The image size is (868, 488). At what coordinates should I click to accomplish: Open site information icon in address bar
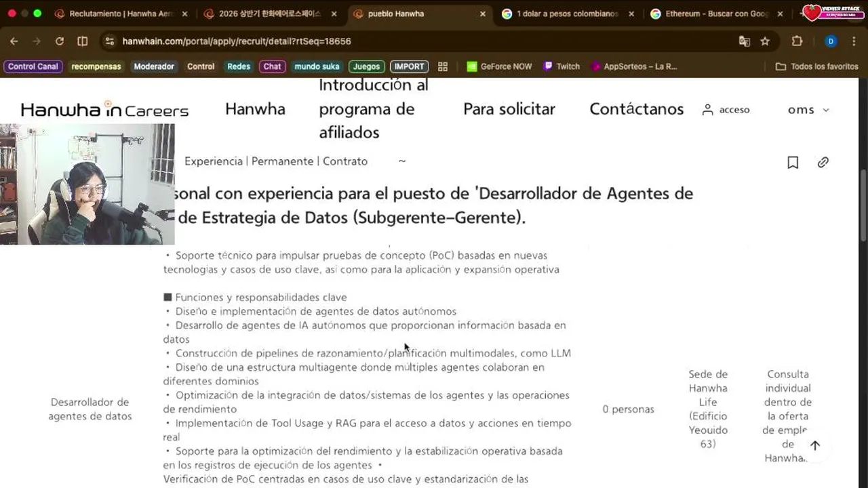pyautogui.click(x=111, y=41)
